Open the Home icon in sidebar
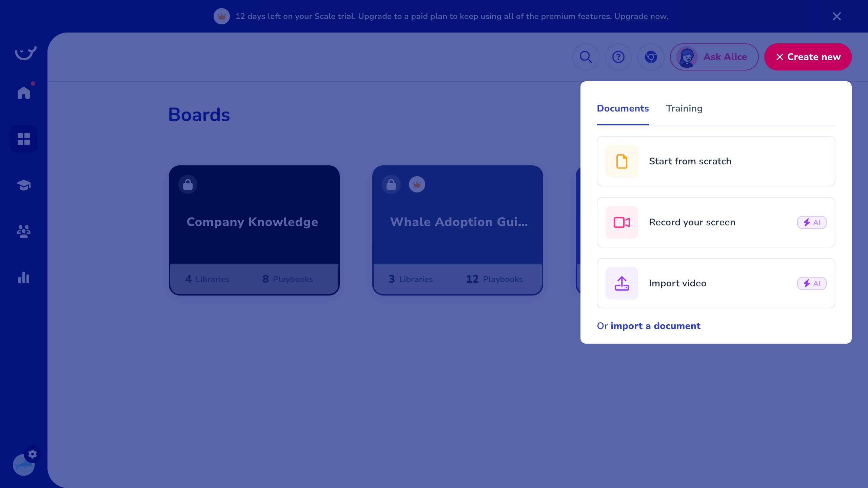 [24, 93]
